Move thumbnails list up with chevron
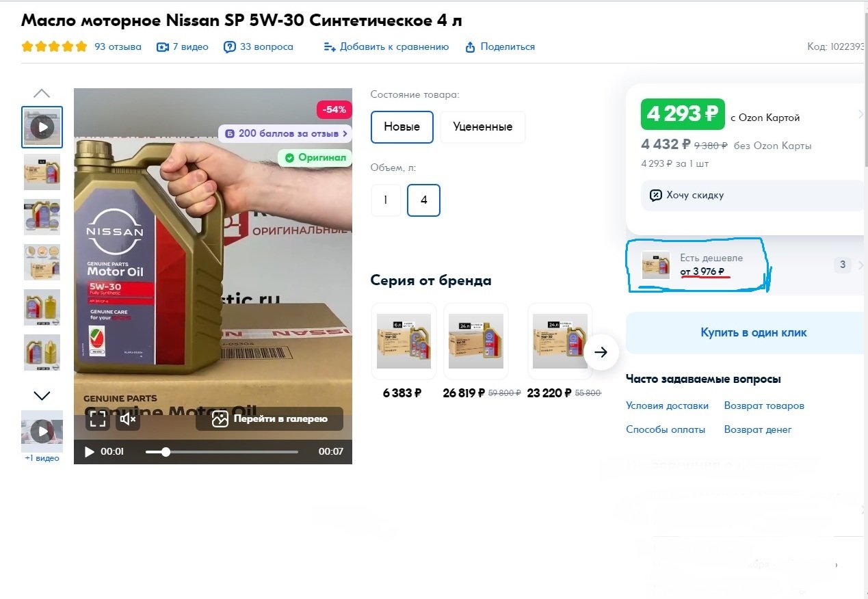 click(x=42, y=93)
